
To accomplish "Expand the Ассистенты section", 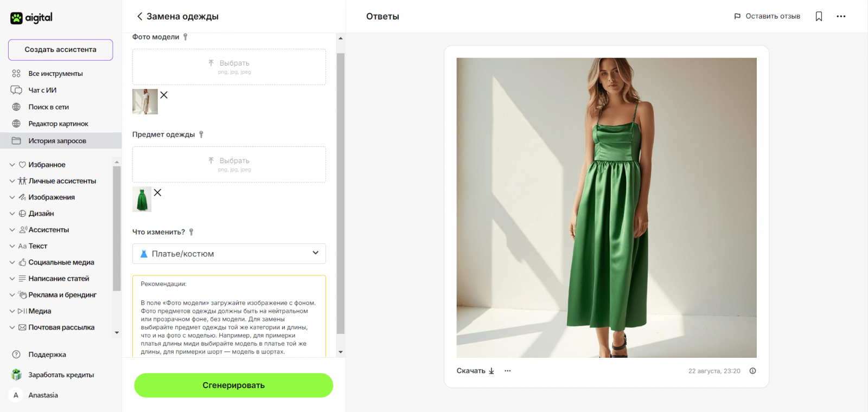I will coord(12,230).
